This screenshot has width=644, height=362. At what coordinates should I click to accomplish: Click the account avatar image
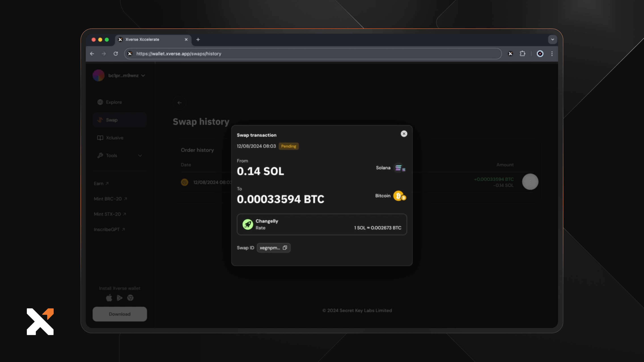[98, 76]
